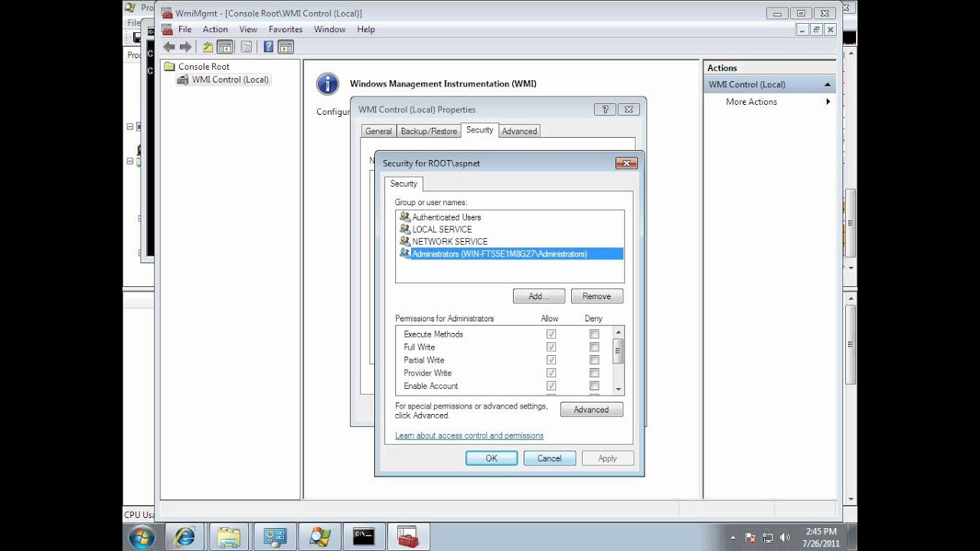The height and width of the screenshot is (551, 980).
Task: Click the Remove button
Action: point(597,296)
